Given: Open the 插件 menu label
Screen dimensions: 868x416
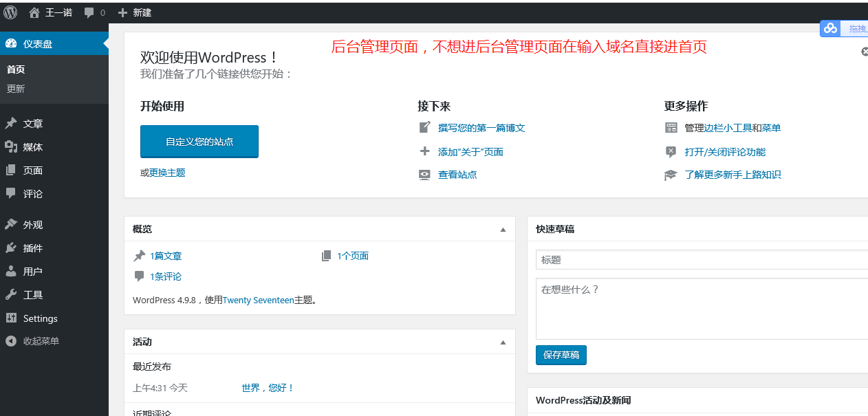Looking at the screenshot, I should (33, 248).
